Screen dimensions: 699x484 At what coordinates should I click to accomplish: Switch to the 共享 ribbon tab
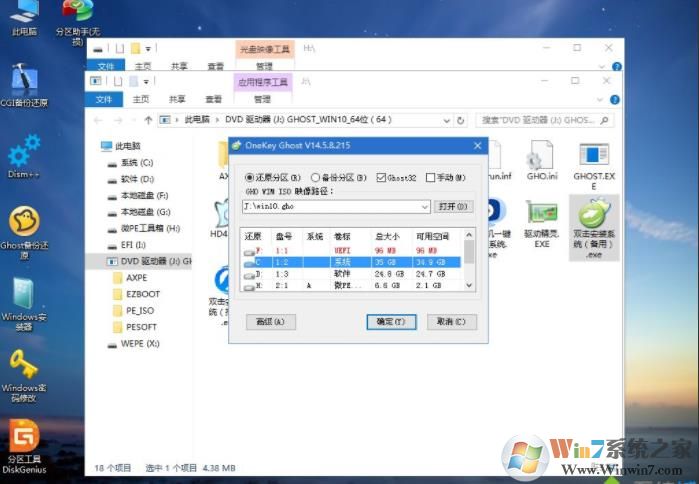(x=177, y=99)
